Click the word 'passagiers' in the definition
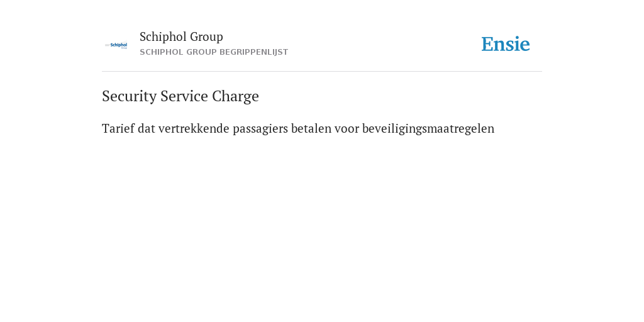Screen dimensions: 644x322 (260, 128)
